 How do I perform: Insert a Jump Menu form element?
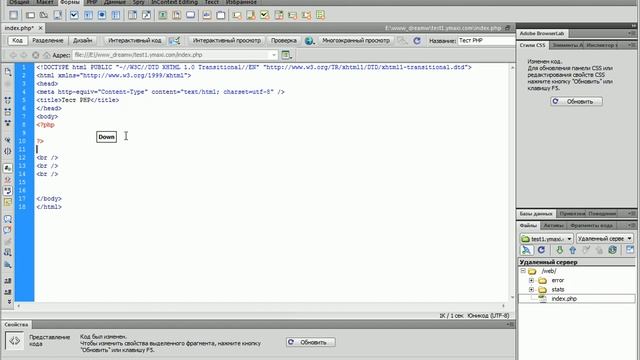pos(147,15)
